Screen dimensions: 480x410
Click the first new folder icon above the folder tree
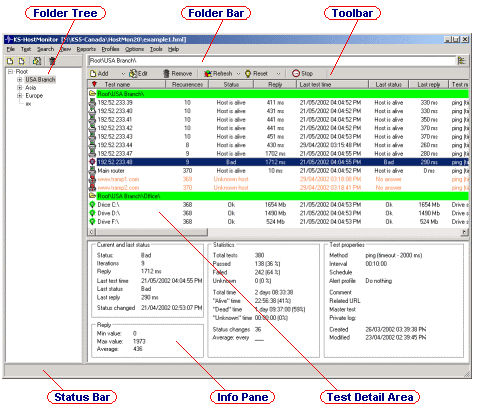(x=10, y=61)
